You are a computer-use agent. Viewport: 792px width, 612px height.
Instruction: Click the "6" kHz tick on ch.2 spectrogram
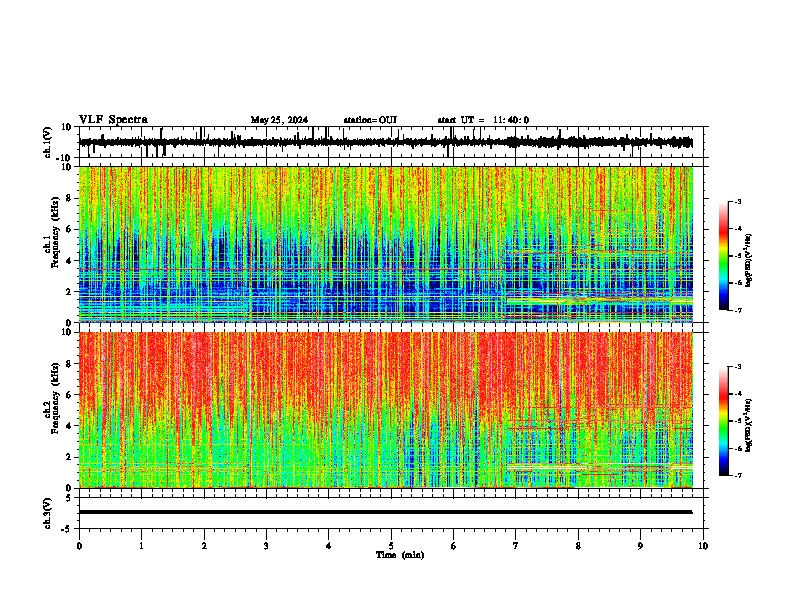[70, 395]
